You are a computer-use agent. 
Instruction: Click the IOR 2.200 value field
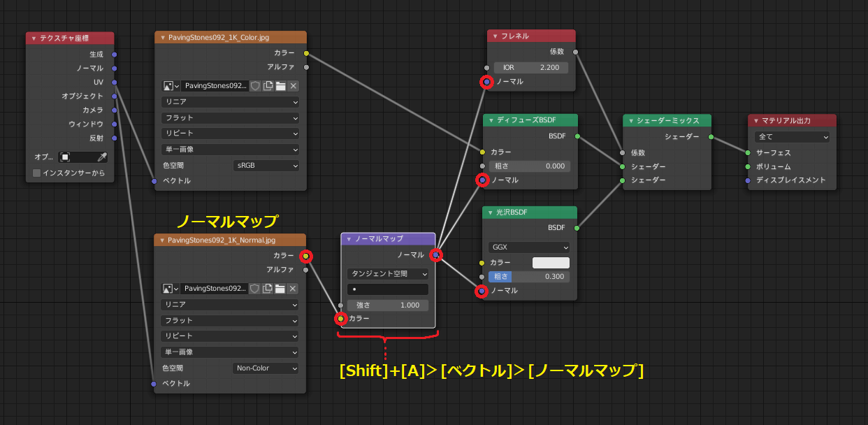coord(531,68)
